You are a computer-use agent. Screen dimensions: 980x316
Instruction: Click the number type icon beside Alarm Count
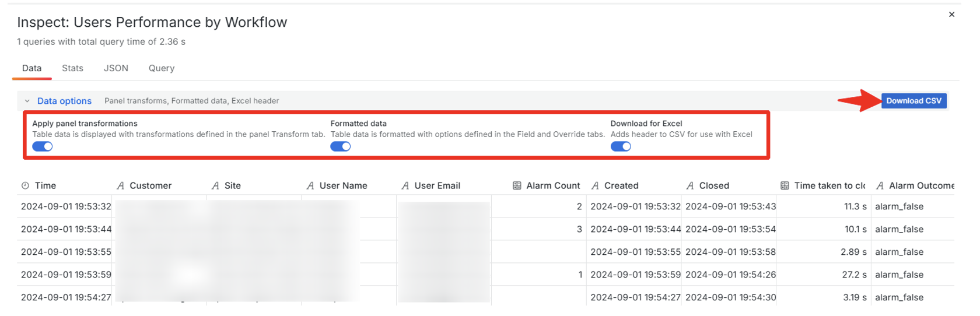tap(517, 185)
